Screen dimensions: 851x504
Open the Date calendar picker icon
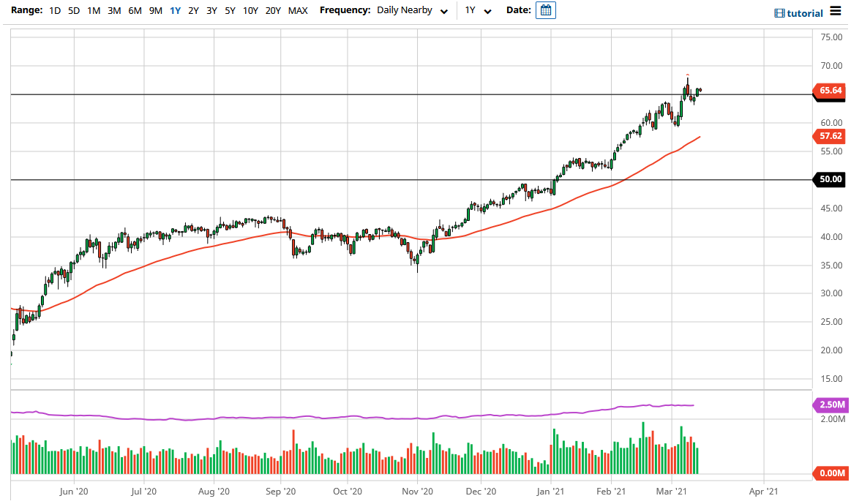544,11
